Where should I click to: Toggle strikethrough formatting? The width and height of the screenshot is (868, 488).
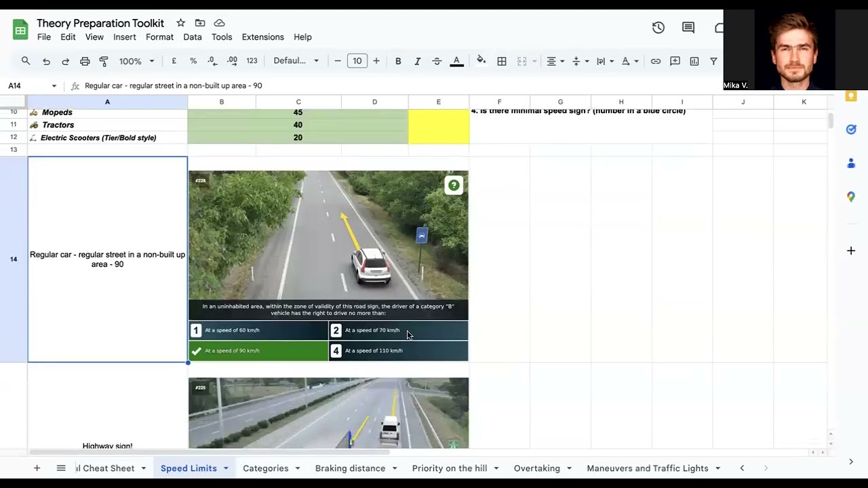[437, 61]
